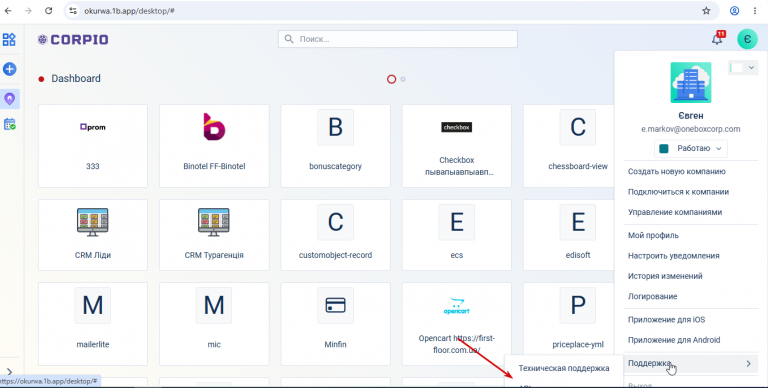This screenshot has height=388, width=768.
Task: Open Minfin card tile
Action: click(x=336, y=324)
